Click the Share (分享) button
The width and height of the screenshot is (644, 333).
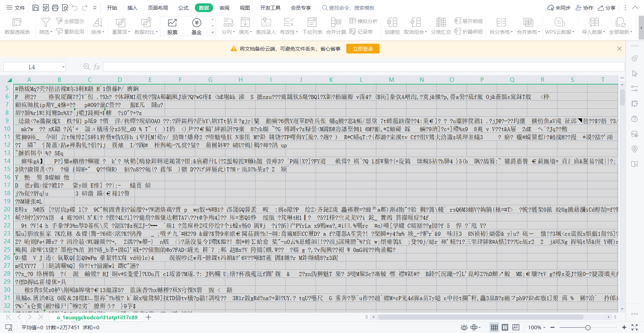606,8
